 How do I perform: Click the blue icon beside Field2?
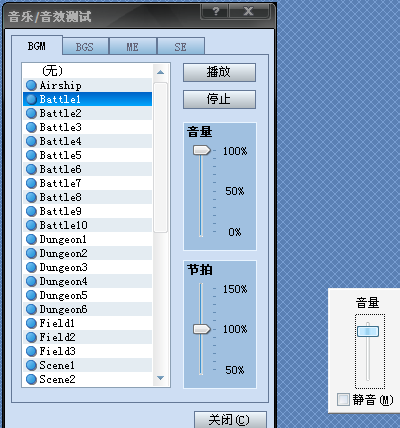click(x=31, y=337)
